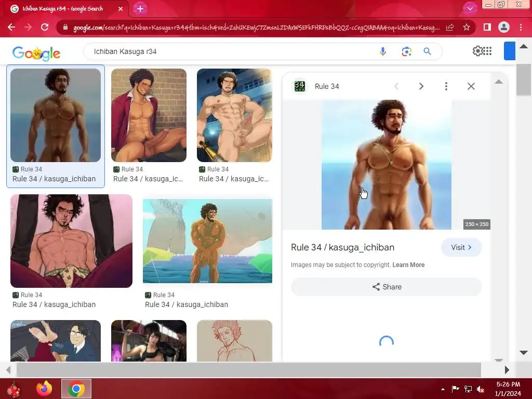Click the horizontal scrollbar right arrow
Viewport: 532px width, 399px height.
[507, 370]
